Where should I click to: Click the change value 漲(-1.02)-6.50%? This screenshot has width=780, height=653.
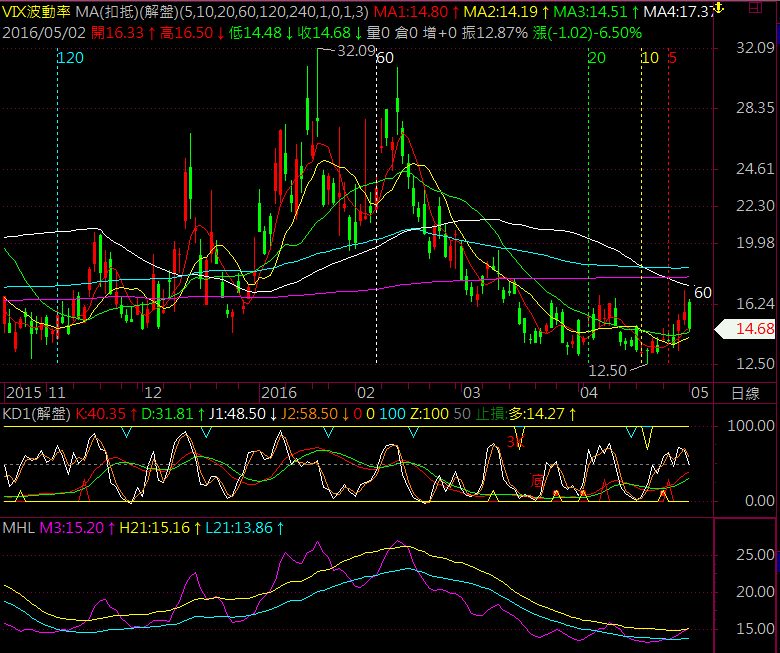pyautogui.click(x=587, y=33)
